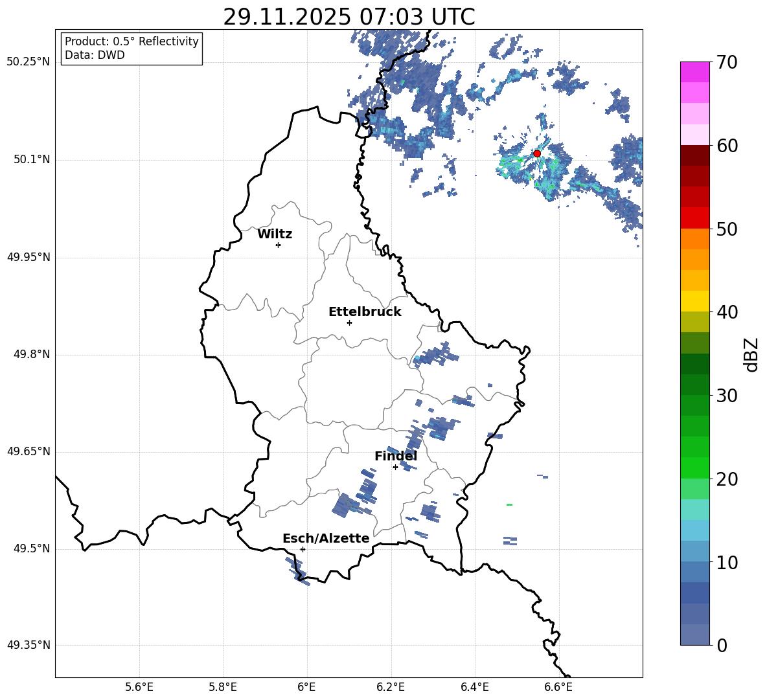This screenshot has height=700, width=767.
Task: Click the 50.1°N latitude label
Action: (x=31, y=160)
